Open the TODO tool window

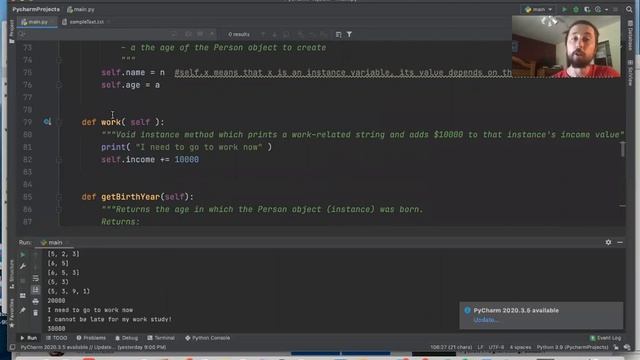[56, 338]
